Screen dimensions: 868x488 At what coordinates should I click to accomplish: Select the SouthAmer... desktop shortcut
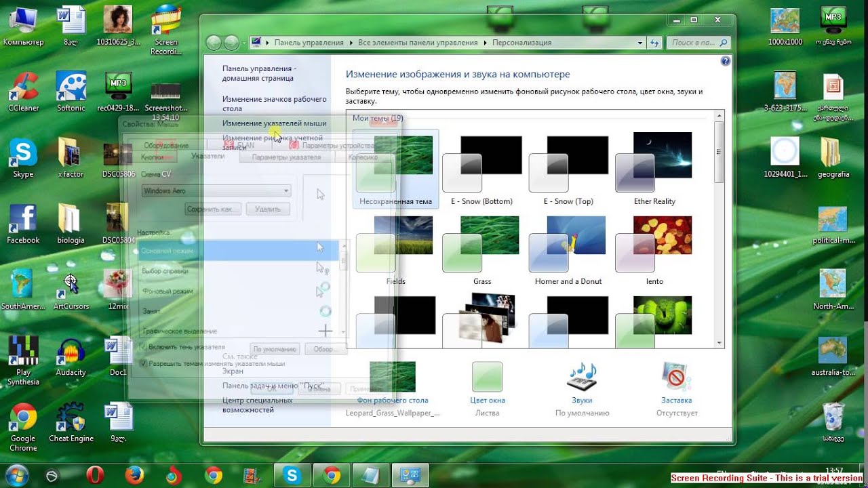pos(23,290)
